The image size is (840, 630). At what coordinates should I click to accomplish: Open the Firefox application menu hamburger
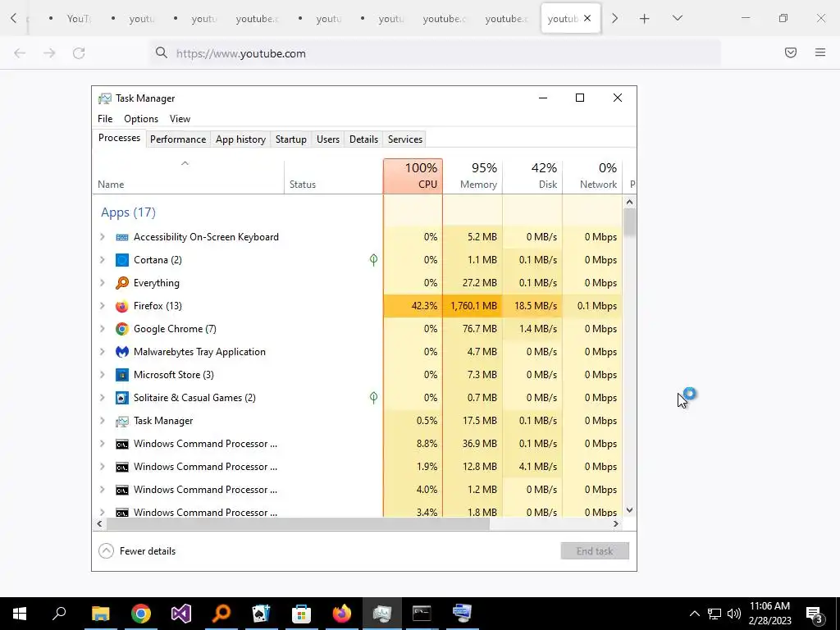click(x=820, y=52)
